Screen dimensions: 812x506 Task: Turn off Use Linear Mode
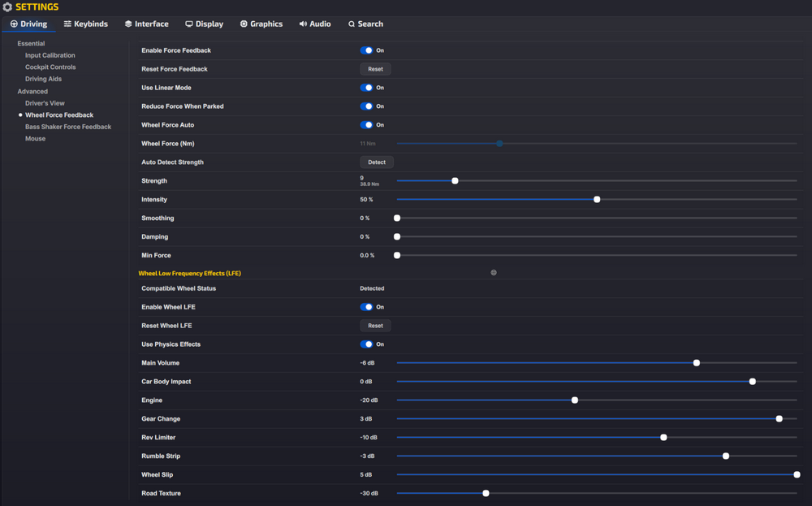pos(366,88)
